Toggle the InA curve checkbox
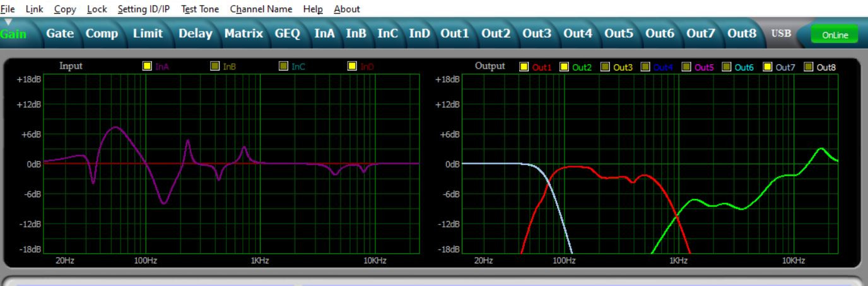 tap(147, 66)
